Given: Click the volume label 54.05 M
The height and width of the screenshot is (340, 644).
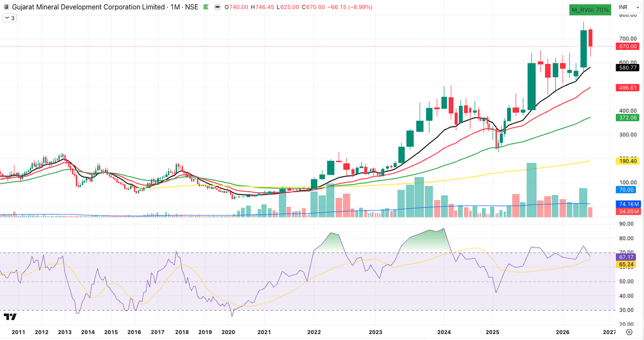Looking at the screenshot, I should click(x=628, y=212).
